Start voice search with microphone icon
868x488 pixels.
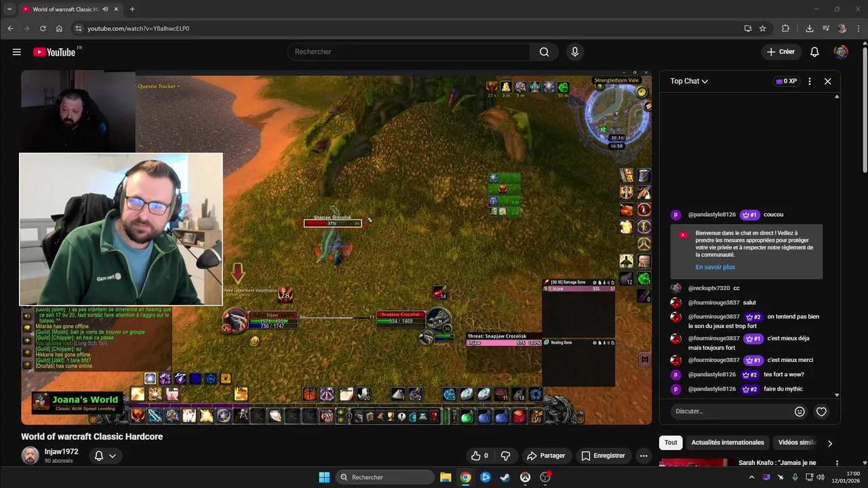[x=575, y=52]
